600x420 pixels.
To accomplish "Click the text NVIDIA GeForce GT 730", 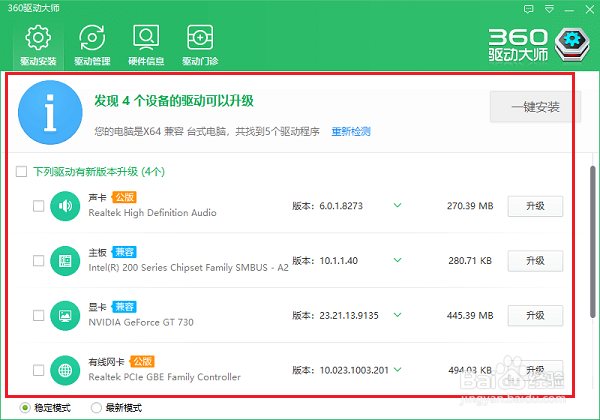I will [141, 322].
